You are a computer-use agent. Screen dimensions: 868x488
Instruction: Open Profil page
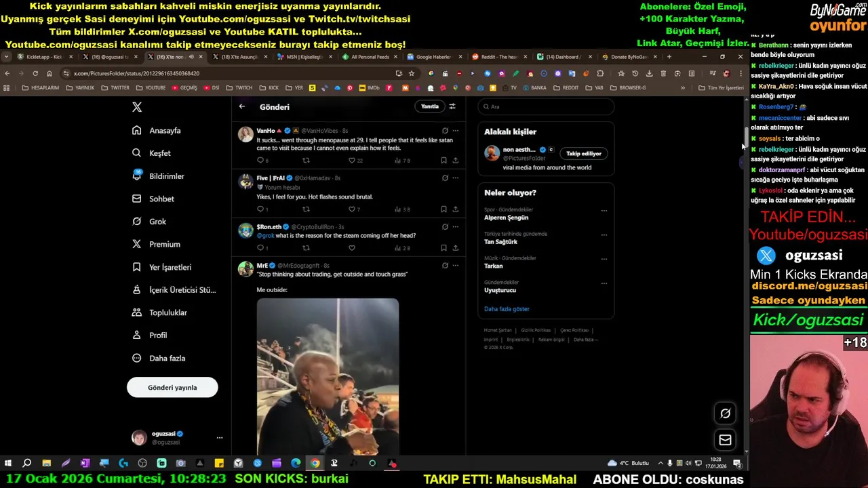[149, 335]
